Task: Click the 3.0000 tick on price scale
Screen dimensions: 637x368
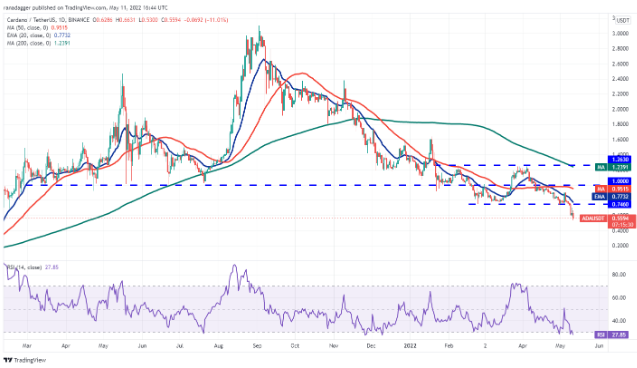Action: pyautogui.click(x=621, y=33)
